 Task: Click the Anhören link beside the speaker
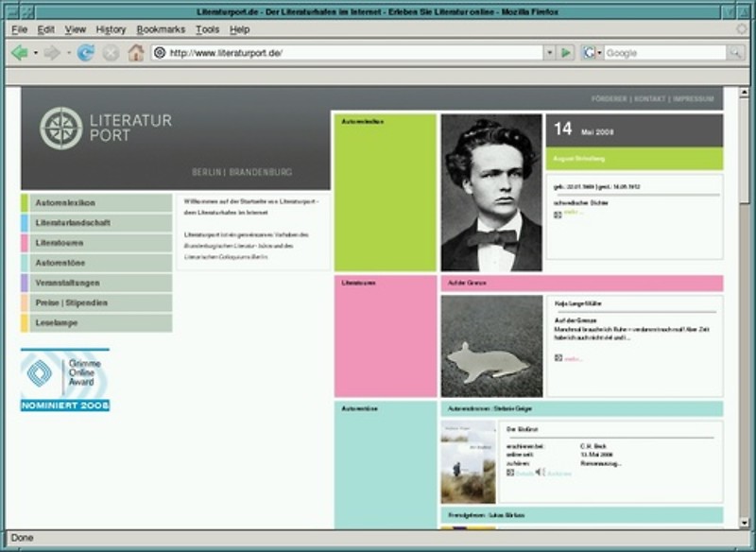tap(559, 474)
